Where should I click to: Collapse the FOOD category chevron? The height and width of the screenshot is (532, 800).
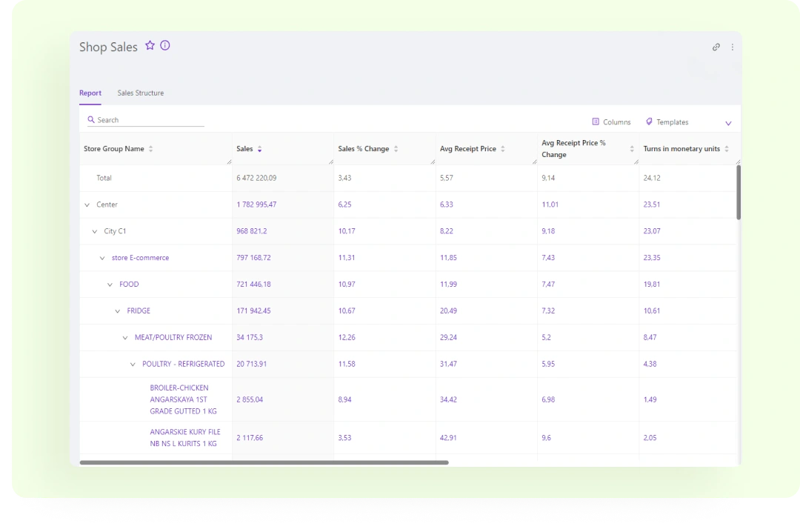pos(110,284)
